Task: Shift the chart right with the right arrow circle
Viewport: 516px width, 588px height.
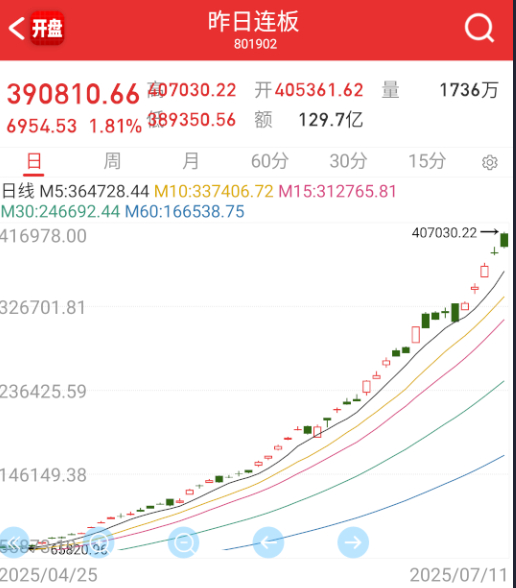Action: (x=353, y=542)
